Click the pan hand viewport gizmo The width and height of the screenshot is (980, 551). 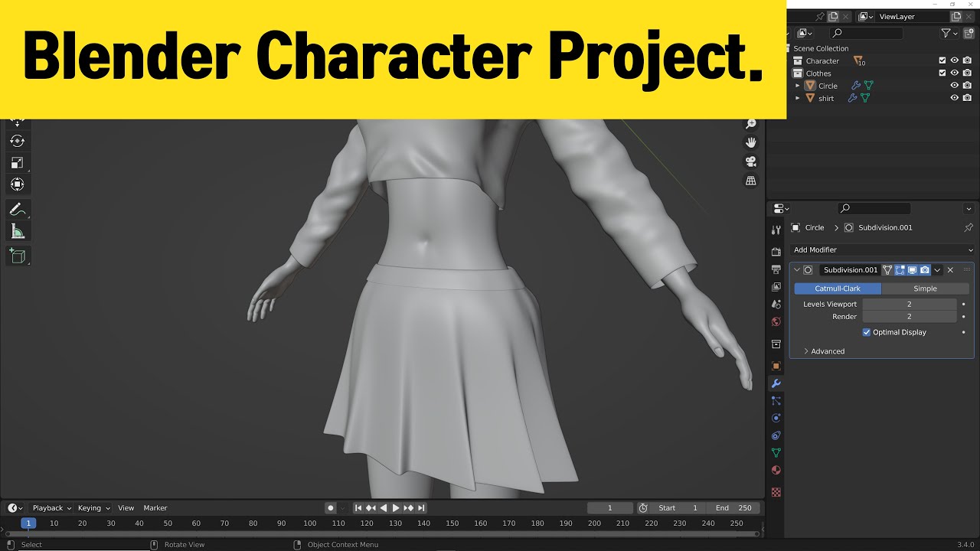click(751, 142)
